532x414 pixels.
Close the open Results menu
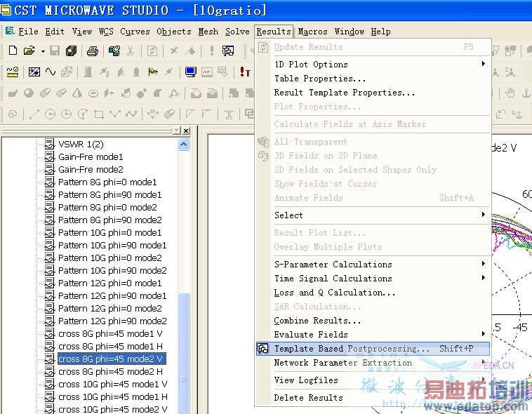point(274,32)
